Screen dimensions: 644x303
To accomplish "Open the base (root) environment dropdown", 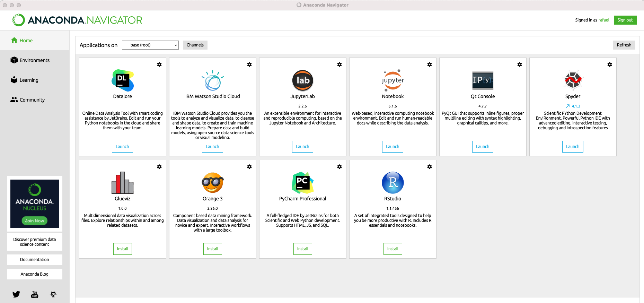I will [150, 45].
